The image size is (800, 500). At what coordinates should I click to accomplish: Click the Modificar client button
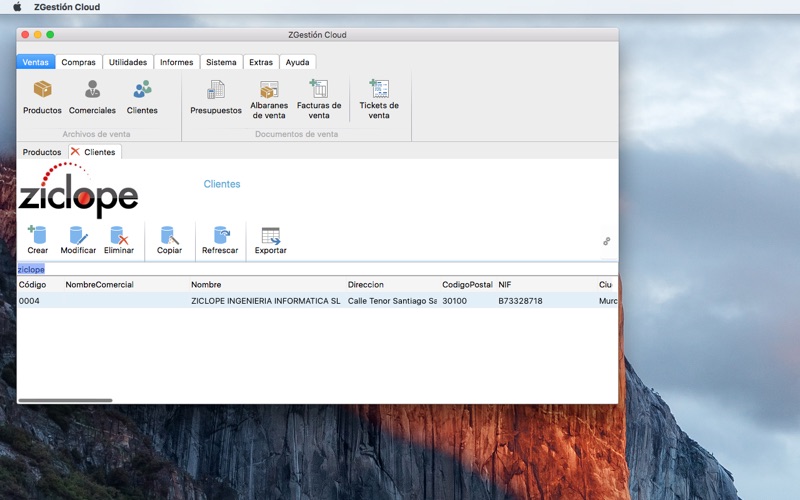pos(78,240)
